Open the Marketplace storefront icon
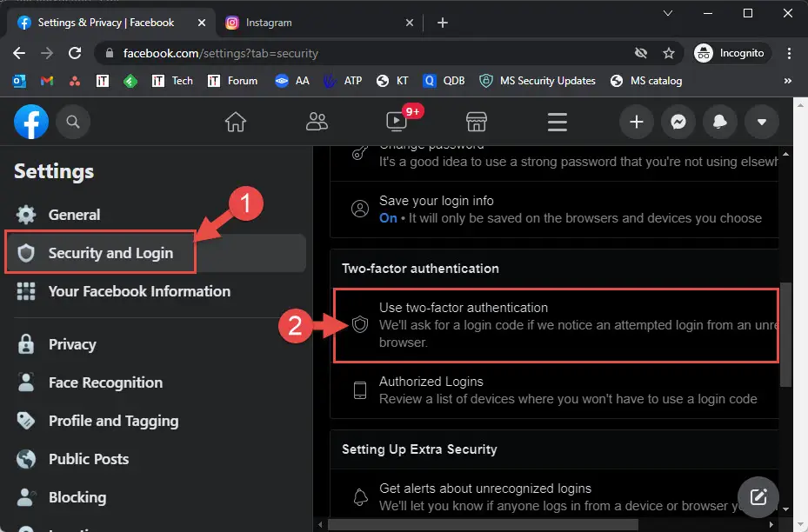Screen dimensions: 808x532 pyautogui.click(x=476, y=122)
